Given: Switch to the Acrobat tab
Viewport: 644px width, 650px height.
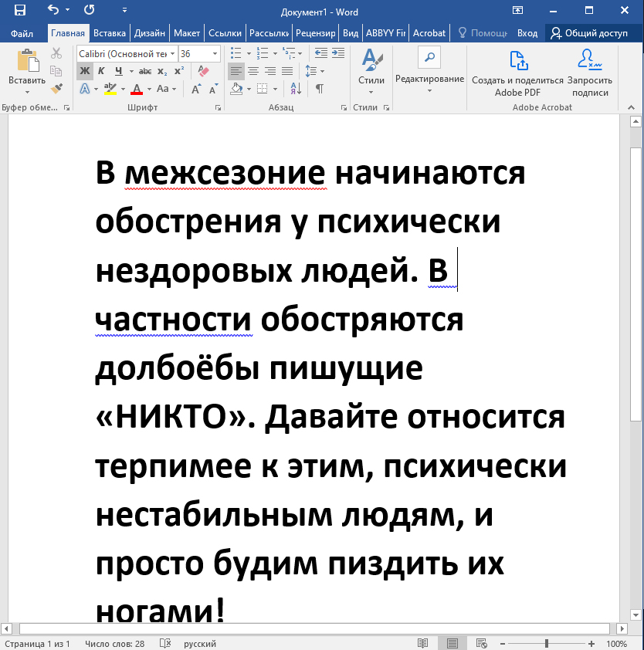Looking at the screenshot, I should tap(429, 33).
